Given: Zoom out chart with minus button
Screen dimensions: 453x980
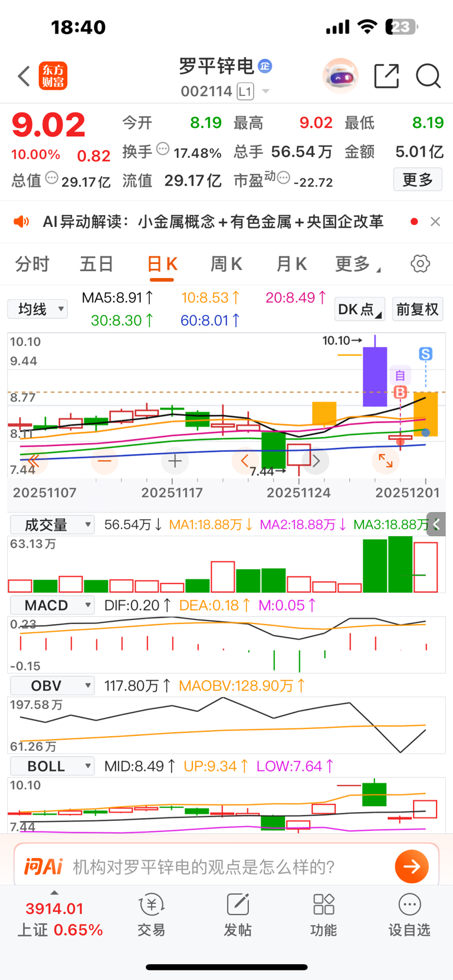Looking at the screenshot, I should click(x=104, y=461).
